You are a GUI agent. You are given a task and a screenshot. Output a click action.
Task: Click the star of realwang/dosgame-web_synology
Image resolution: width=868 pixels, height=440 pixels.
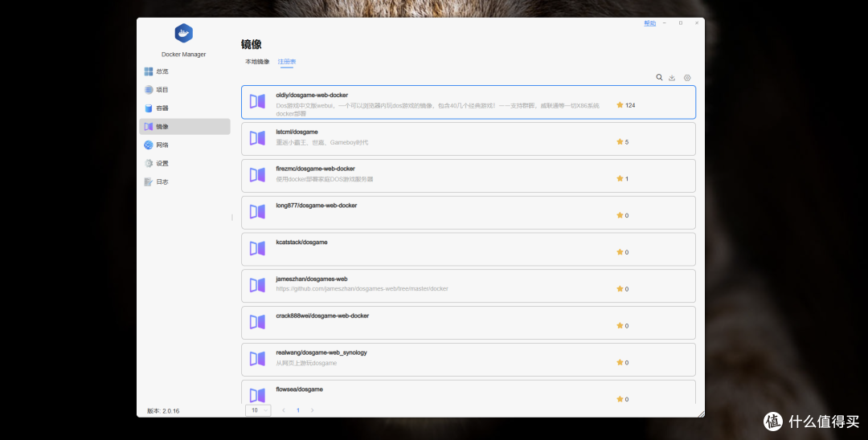[622, 363]
